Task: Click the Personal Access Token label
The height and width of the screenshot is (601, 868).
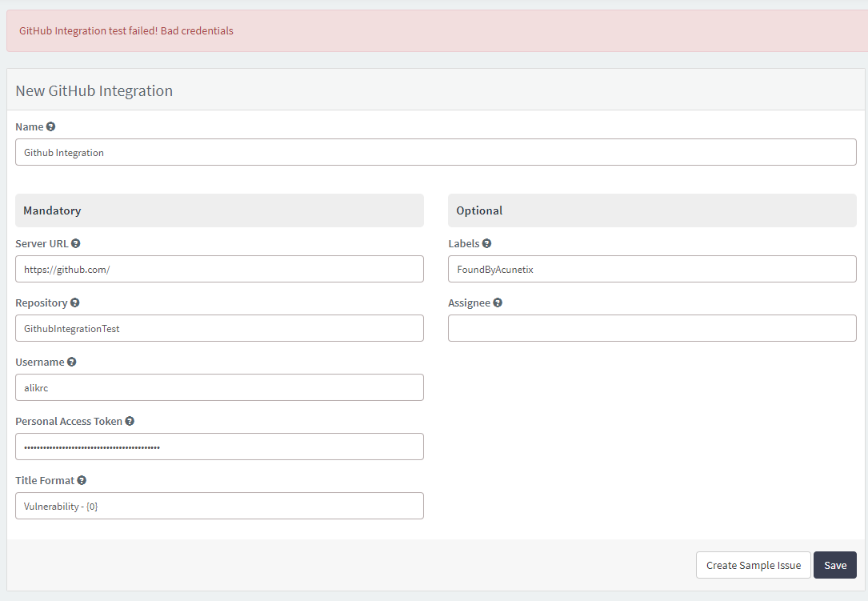Action: [69, 421]
